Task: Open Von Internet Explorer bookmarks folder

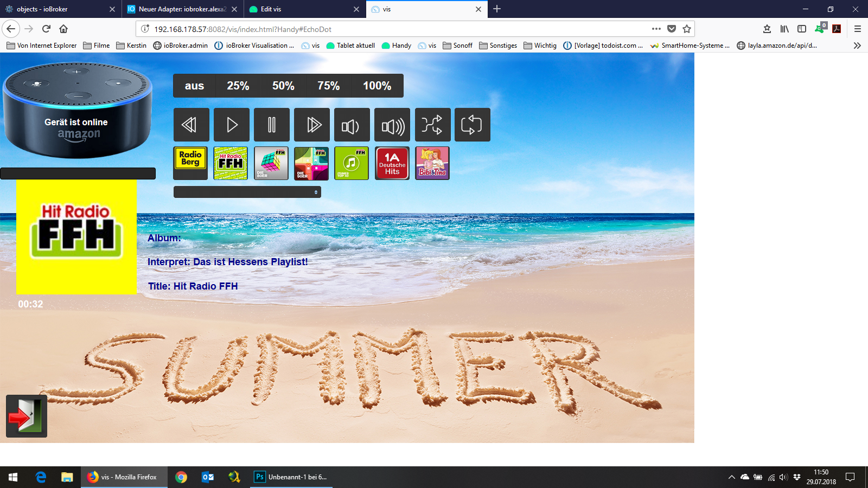Action: (42, 46)
